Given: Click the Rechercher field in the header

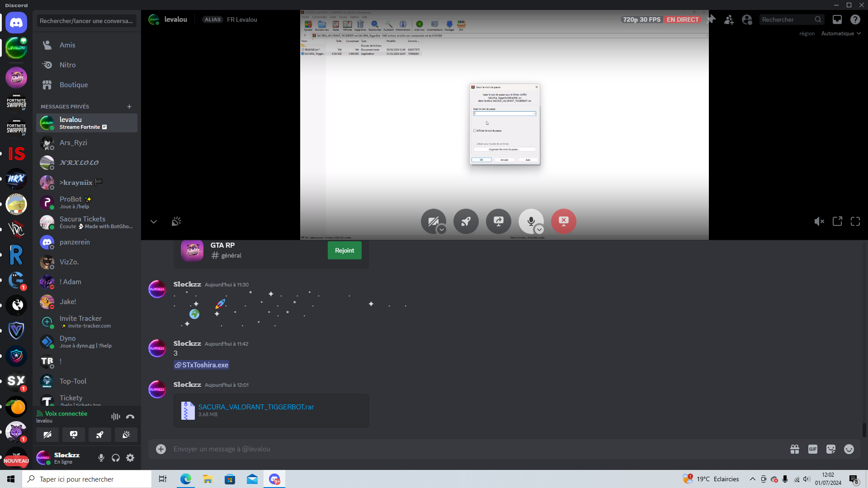Looking at the screenshot, I should [x=791, y=19].
